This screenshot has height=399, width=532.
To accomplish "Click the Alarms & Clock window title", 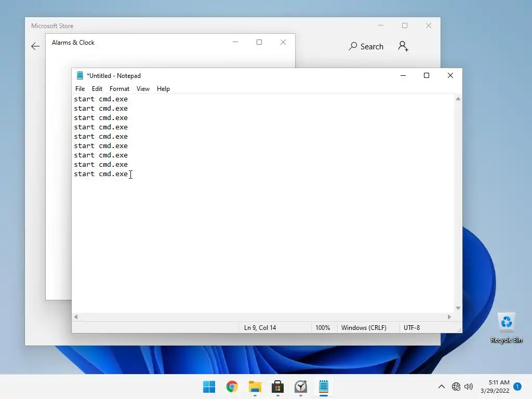I will pyautogui.click(x=73, y=43).
